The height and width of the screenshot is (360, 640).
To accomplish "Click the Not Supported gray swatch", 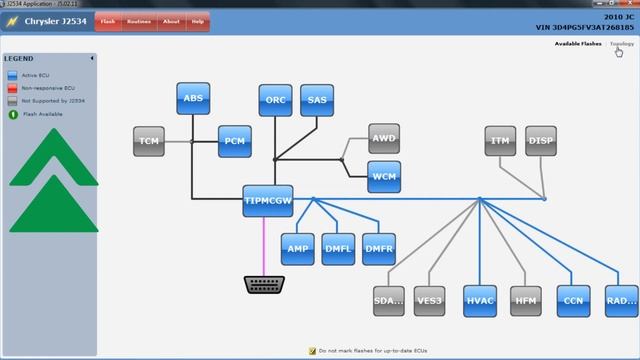I will [12, 101].
